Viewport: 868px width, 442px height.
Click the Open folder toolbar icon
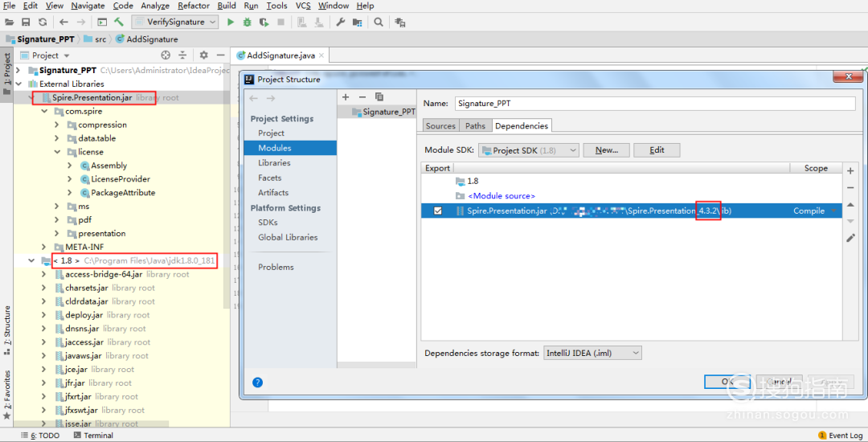pos(9,23)
